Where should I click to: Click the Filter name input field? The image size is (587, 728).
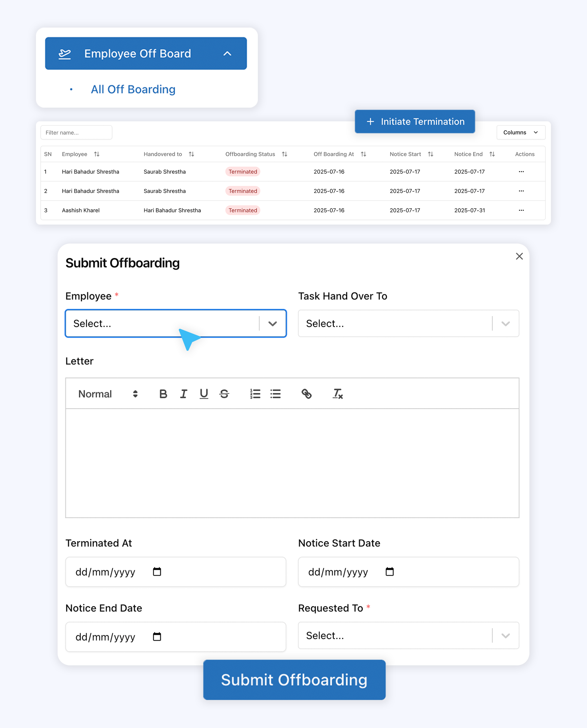[76, 133]
